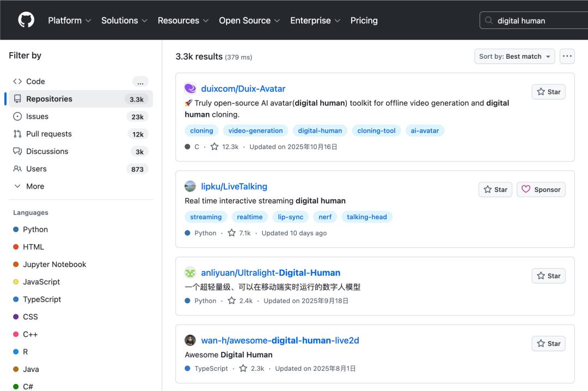
Task: Filter by Python language with blue dot
Action: (35, 229)
